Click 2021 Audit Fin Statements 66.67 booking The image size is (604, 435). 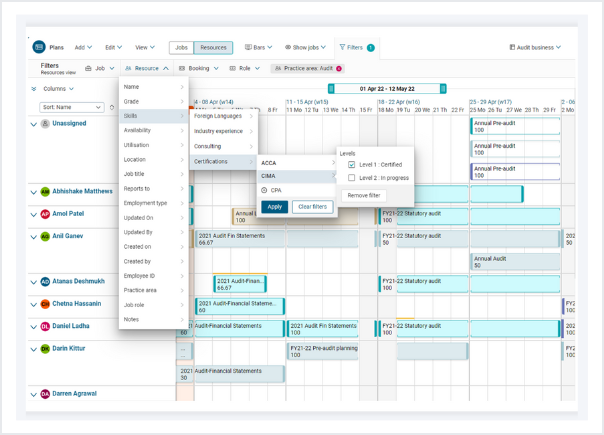point(240,239)
